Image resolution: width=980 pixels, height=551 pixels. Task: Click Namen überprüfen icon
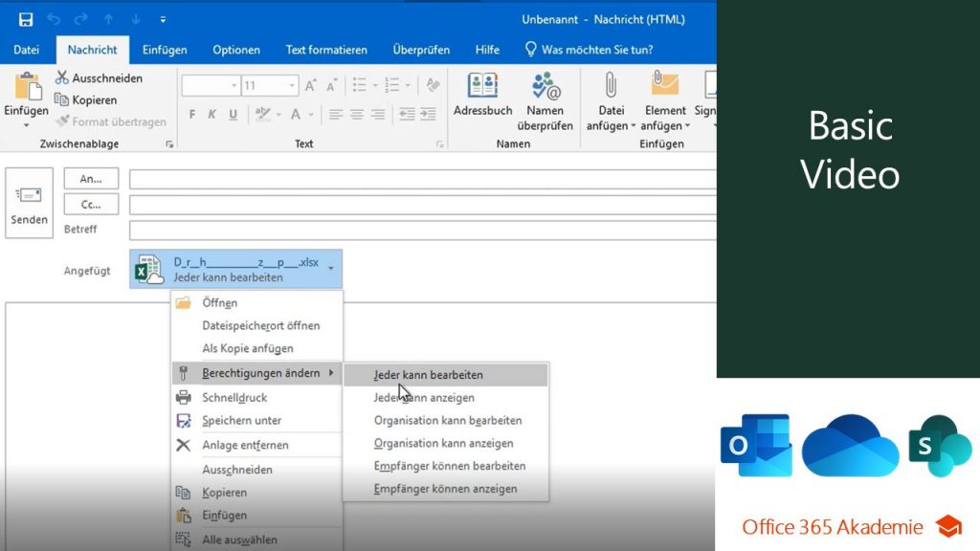tap(545, 101)
